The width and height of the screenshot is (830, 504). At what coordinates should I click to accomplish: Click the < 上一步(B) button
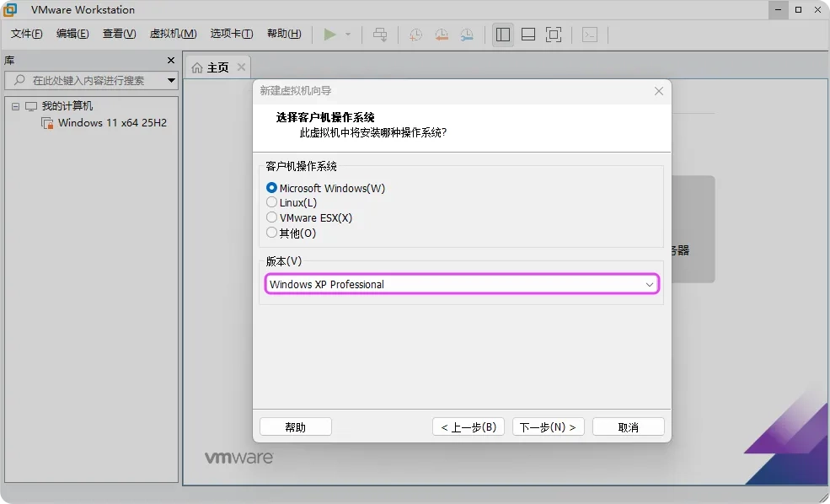point(469,426)
